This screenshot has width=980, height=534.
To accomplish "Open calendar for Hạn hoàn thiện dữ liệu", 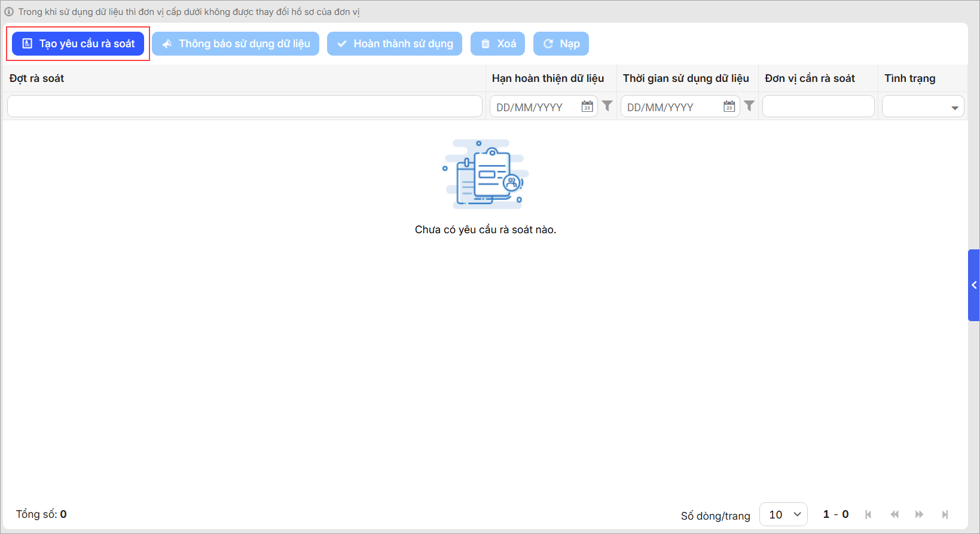I will tap(587, 106).
